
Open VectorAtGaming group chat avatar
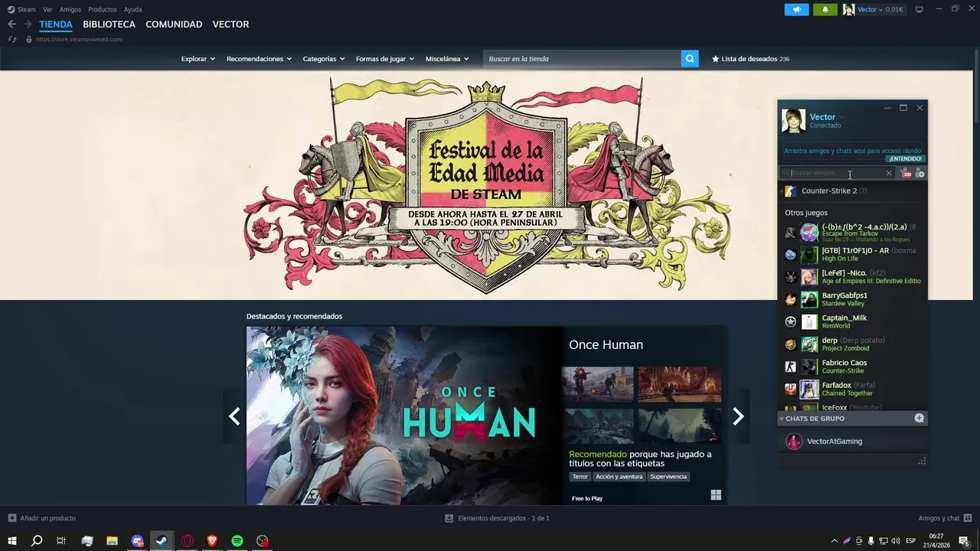[794, 442]
